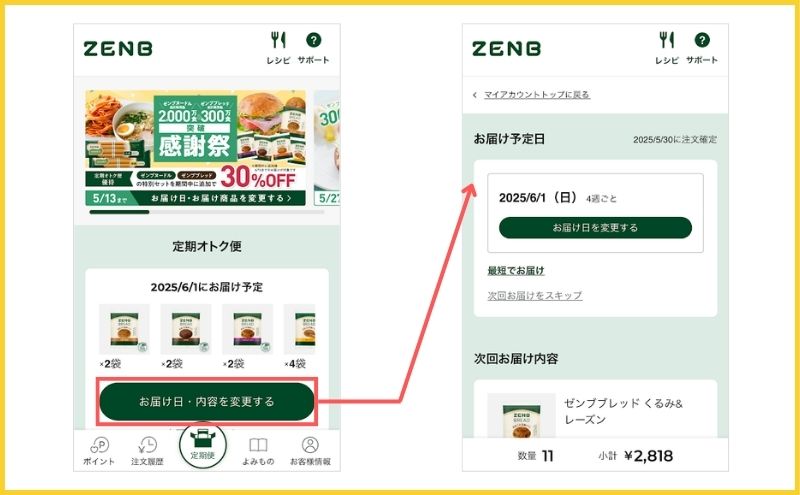Select the ×4袋 product thumbnail

299,329
